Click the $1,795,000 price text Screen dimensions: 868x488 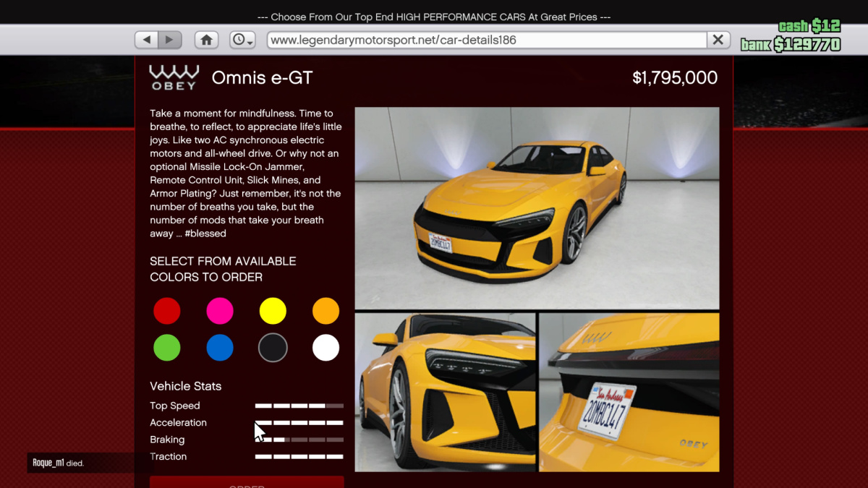(x=674, y=78)
